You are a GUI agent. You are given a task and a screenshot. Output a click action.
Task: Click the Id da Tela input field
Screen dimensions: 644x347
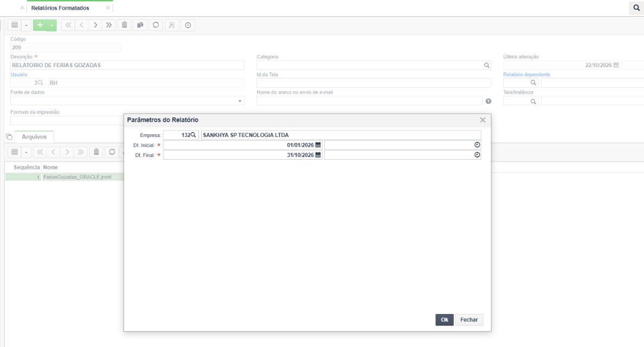[x=373, y=83]
